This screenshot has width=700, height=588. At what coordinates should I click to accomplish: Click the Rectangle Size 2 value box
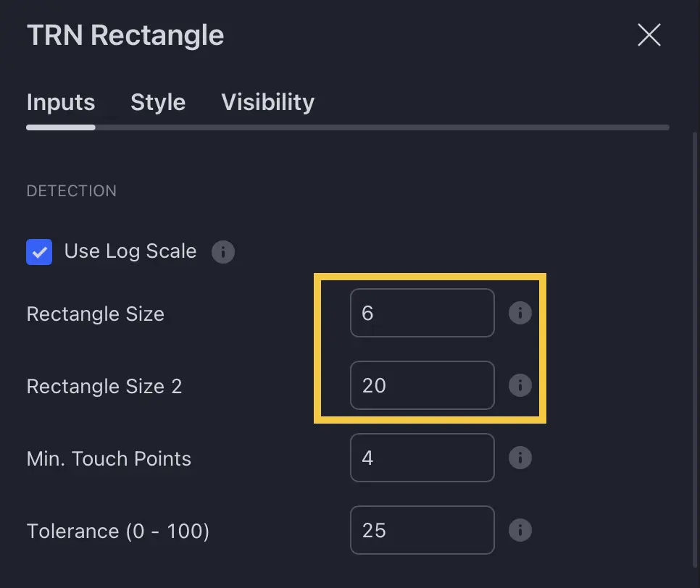pyautogui.click(x=422, y=385)
